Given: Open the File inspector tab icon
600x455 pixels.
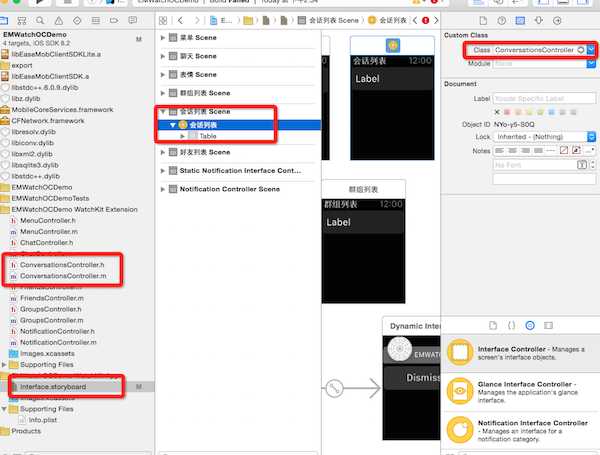Looking at the screenshot, I should point(483,20).
